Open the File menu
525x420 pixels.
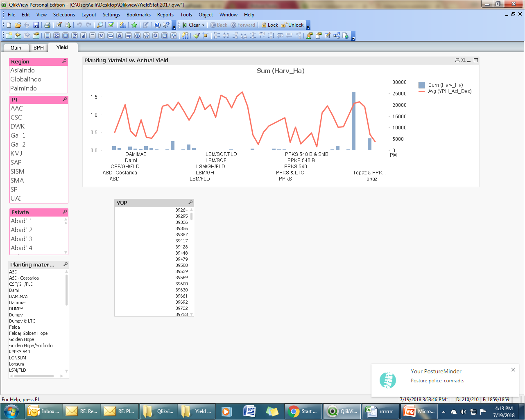11,15
